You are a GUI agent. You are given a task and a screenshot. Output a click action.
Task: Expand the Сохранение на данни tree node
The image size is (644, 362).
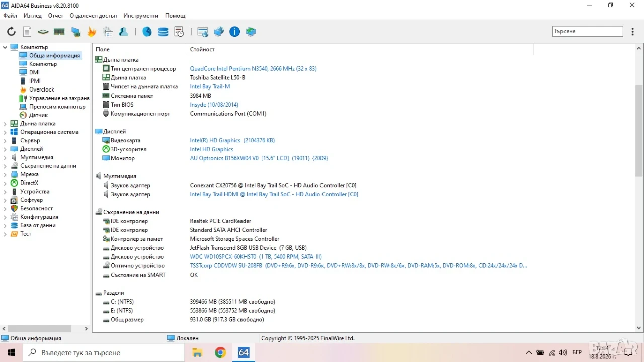click(x=5, y=166)
